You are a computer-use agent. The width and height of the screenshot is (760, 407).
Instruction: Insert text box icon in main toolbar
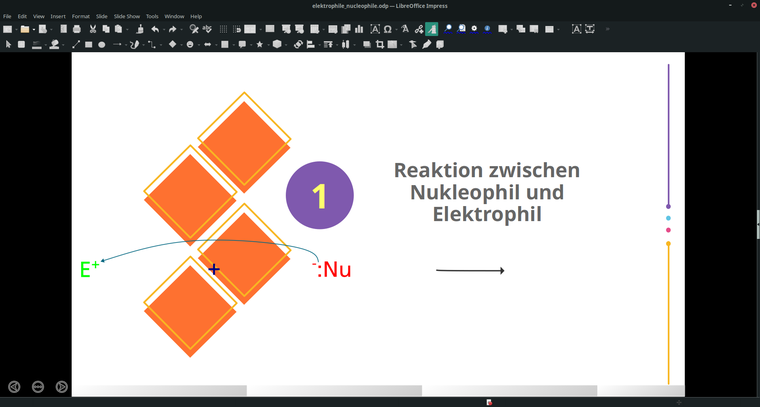tap(375, 29)
